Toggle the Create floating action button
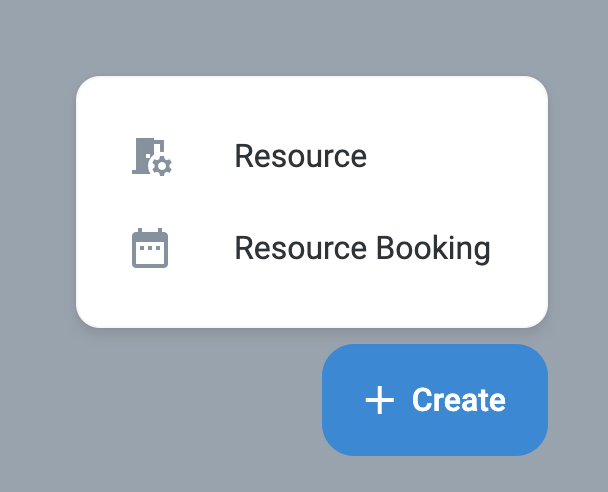This screenshot has height=492, width=608. pos(435,400)
